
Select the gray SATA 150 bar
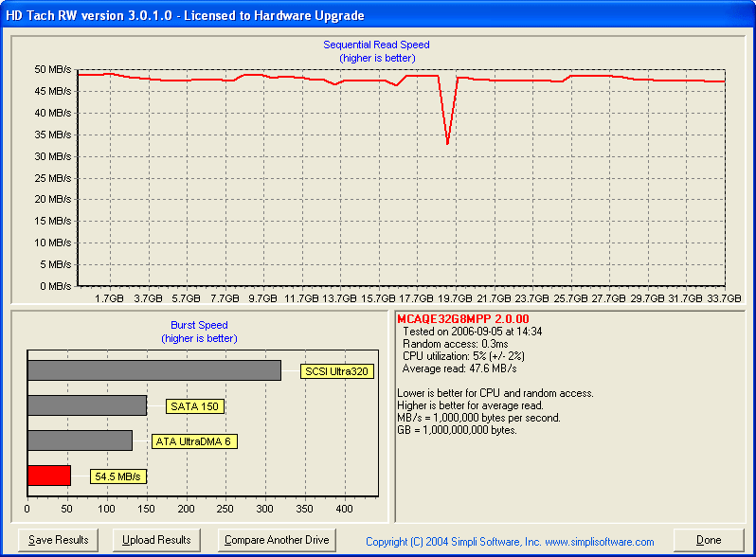87,405
